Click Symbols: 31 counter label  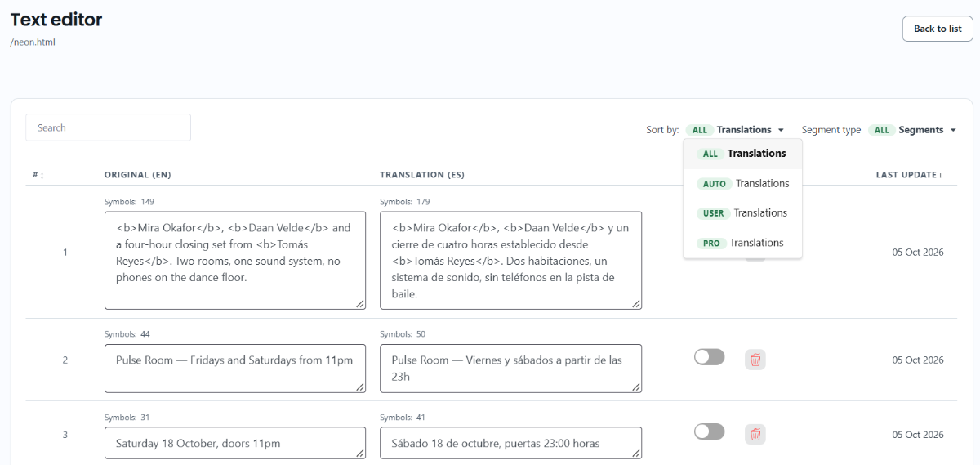pyautogui.click(x=127, y=418)
